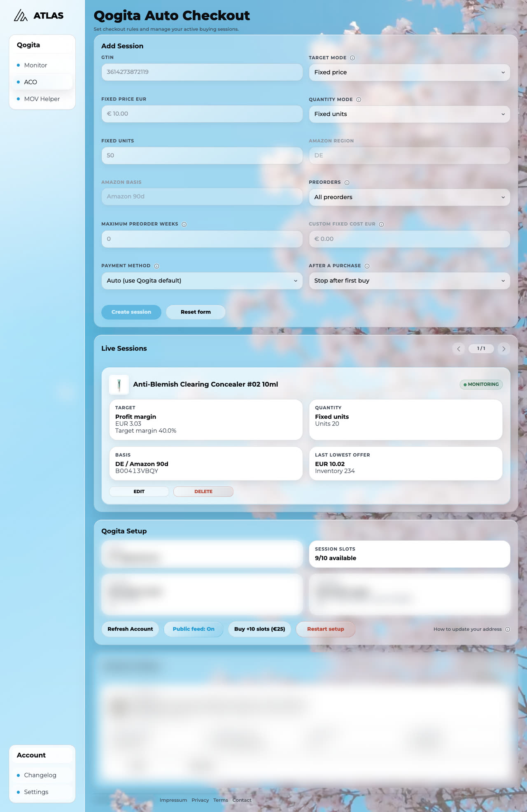The height and width of the screenshot is (812, 527).
Task: Go to previous Live Sessions page
Action: 459,349
